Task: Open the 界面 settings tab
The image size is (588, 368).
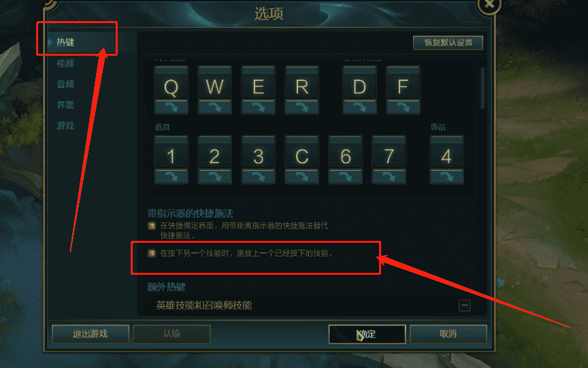Action: tap(65, 105)
